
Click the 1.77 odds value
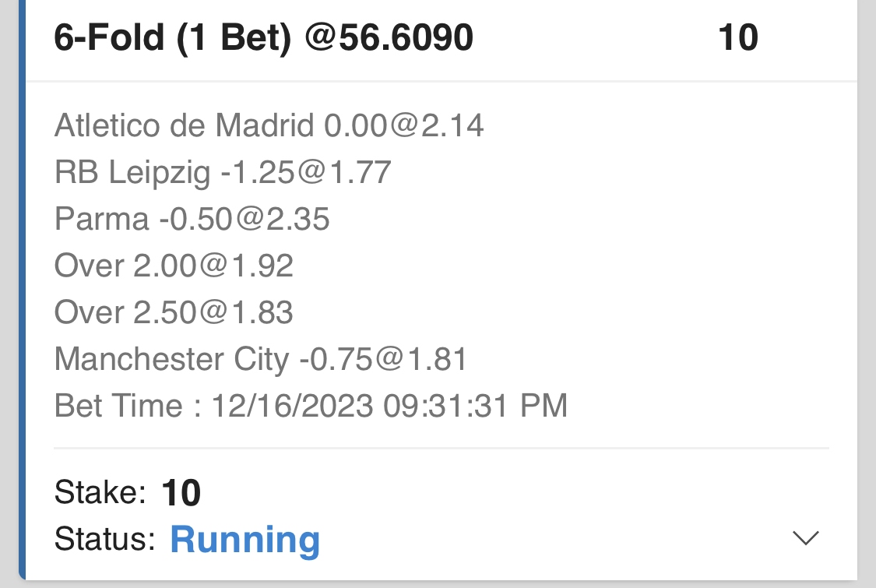[x=359, y=172]
